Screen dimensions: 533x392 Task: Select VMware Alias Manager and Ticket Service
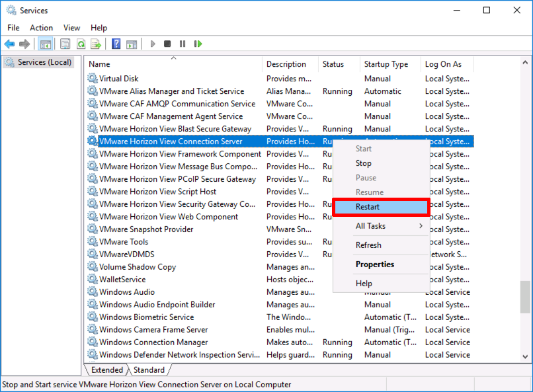coord(279,91)
